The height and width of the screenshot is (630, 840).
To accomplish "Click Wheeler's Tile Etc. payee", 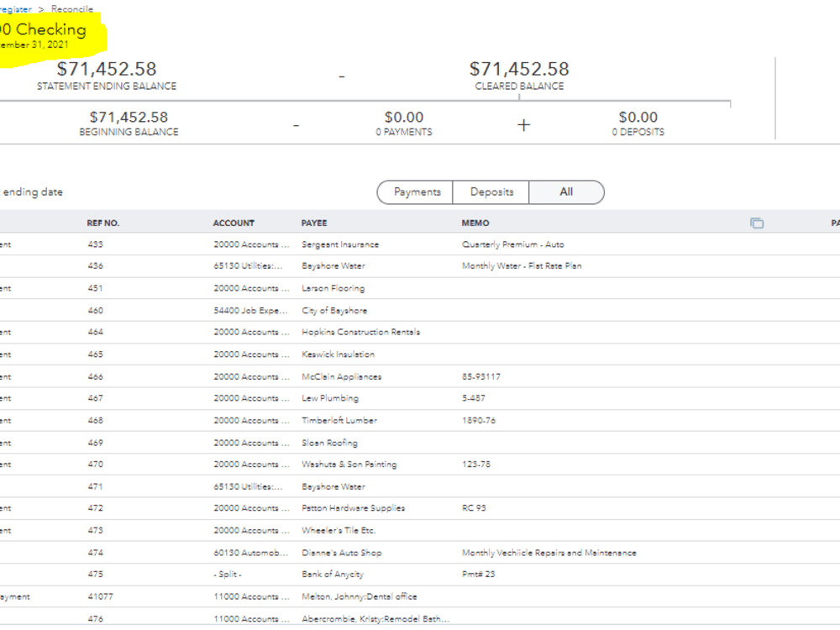I will [x=339, y=530].
